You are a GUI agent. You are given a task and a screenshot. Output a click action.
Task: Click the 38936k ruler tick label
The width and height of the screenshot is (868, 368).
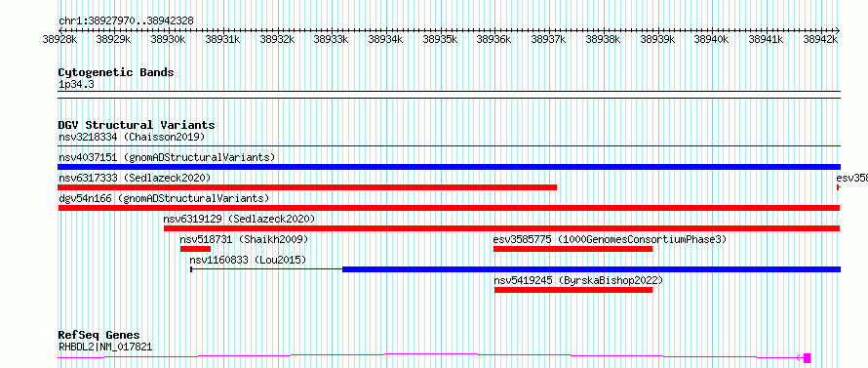(494, 39)
